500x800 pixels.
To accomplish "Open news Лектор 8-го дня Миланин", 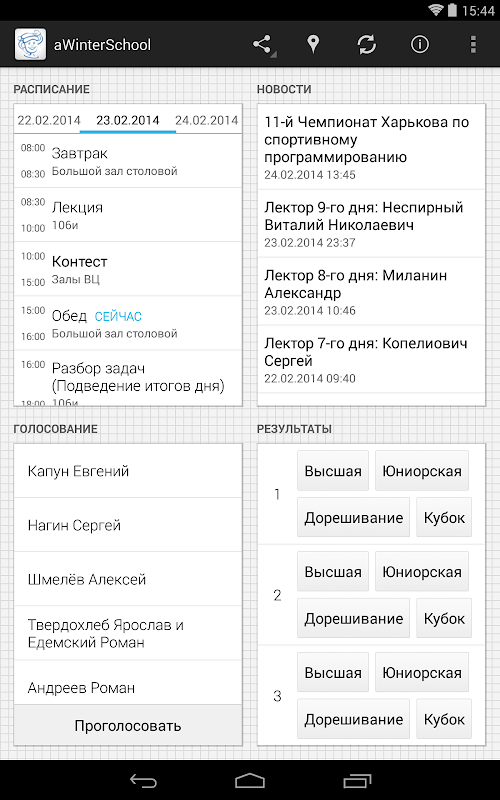I will tap(371, 292).
